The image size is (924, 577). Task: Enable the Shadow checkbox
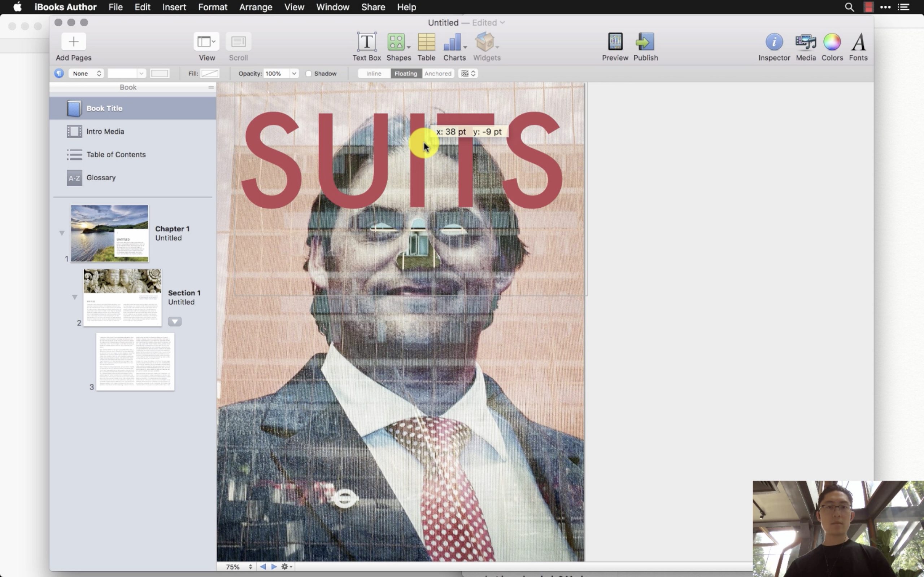coord(309,73)
